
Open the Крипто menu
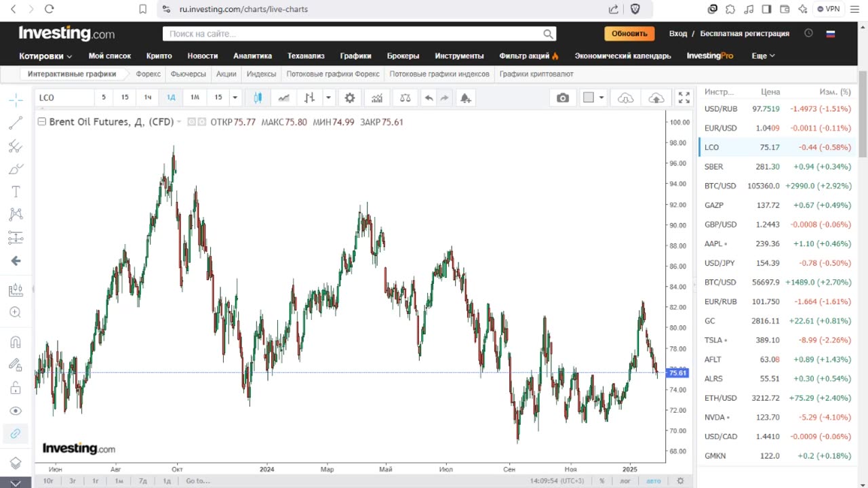[x=159, y=56]
